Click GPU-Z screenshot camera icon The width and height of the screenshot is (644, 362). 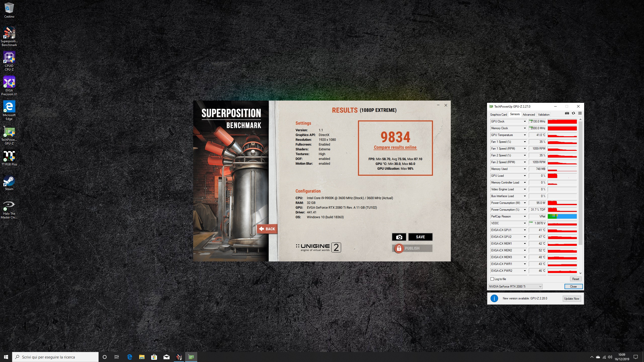pyautogui.click(x=567, y=113)
